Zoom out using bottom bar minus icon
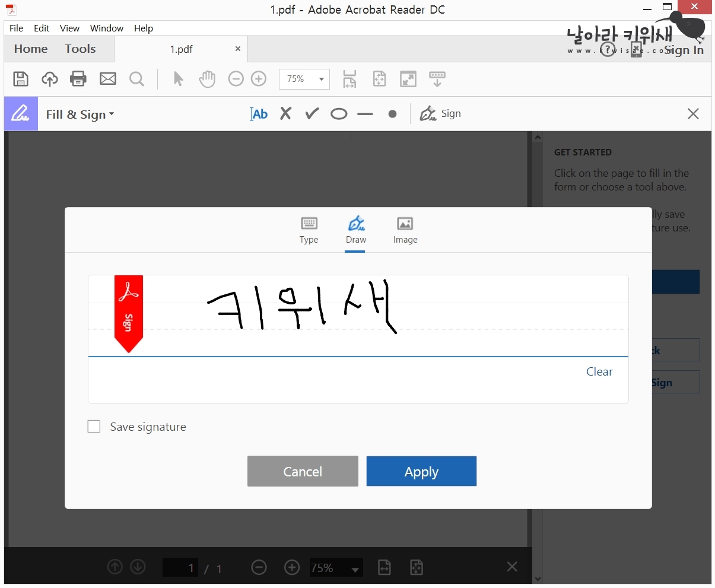Viewport: 715px width, 588px height. (x=259, y=568)
